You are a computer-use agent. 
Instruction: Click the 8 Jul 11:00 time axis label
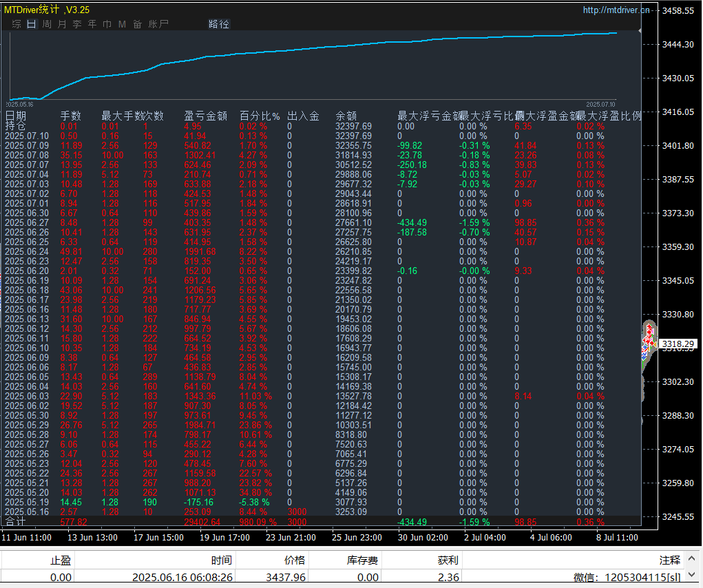tap(617, 537)
